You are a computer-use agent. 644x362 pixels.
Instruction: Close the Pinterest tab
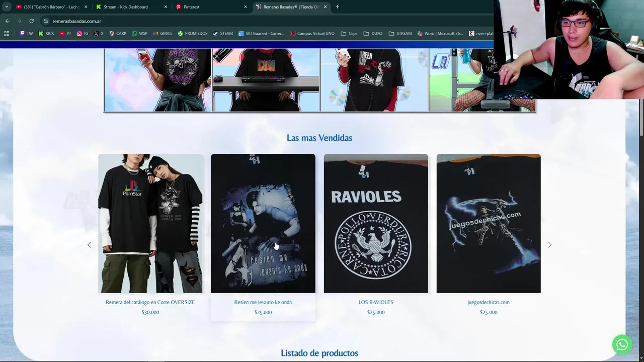(246, 7)
